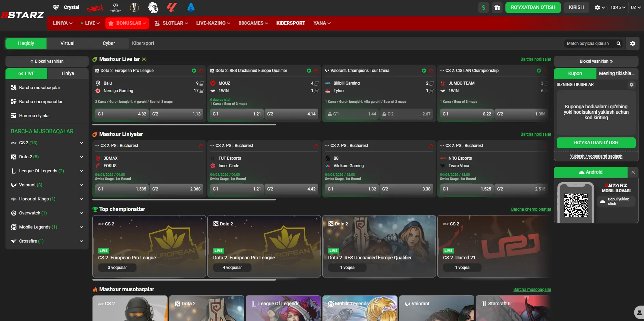644x321 pixels.
Task: Open the 13:45 time zone dropdown
Action: (618, 8)
